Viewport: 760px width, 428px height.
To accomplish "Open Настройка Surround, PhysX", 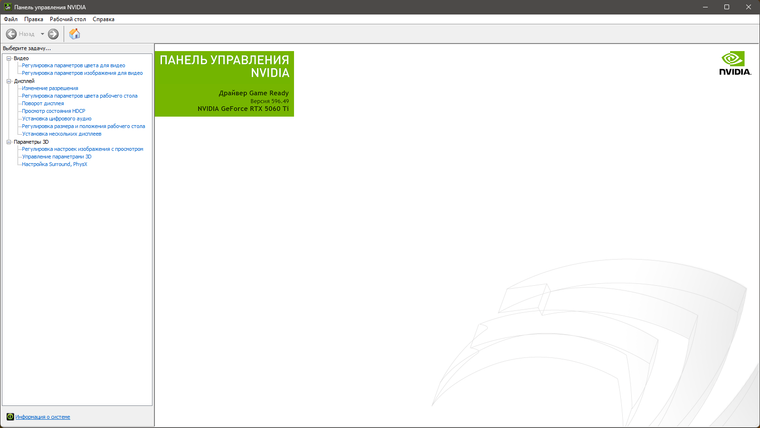I will pyautogui.click(x=54, y=164).
